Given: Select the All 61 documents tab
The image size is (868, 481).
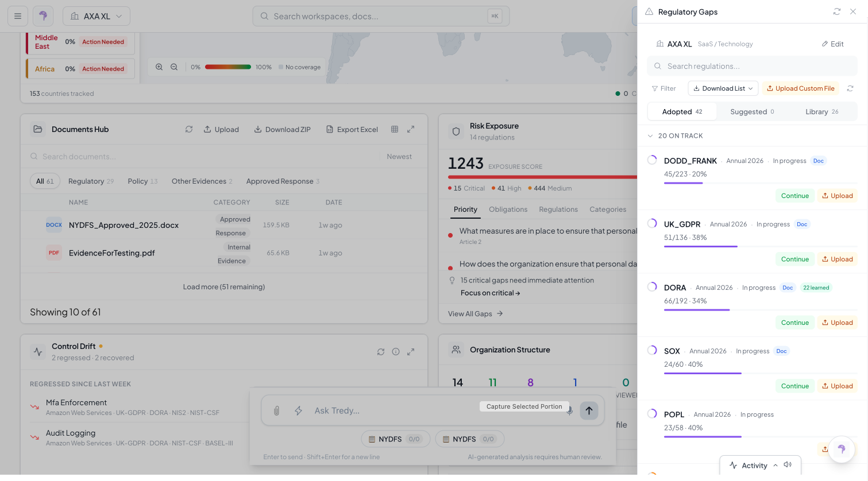Looking at the screenshot, I should click(x=45, y=181).
